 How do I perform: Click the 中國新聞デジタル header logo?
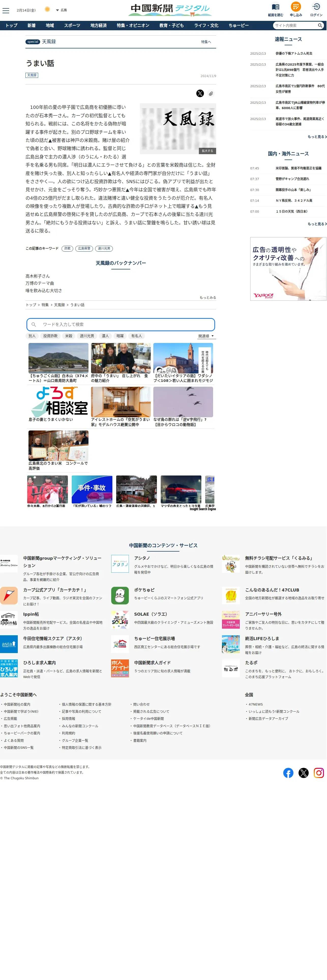(170, 9)
